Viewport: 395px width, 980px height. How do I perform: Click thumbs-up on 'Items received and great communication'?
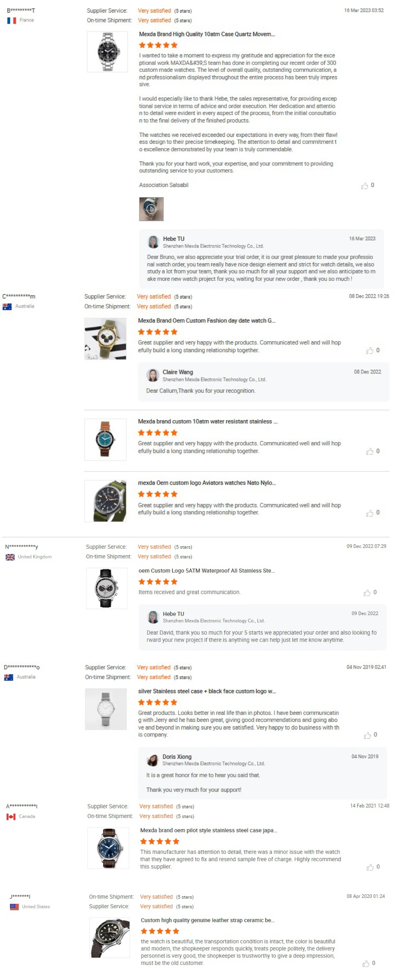pos(367,593)
